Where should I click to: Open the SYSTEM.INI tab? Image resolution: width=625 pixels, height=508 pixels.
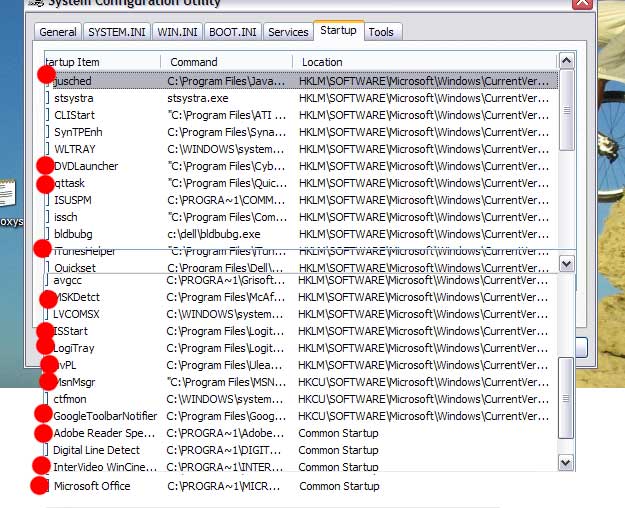tap(117, 32)
